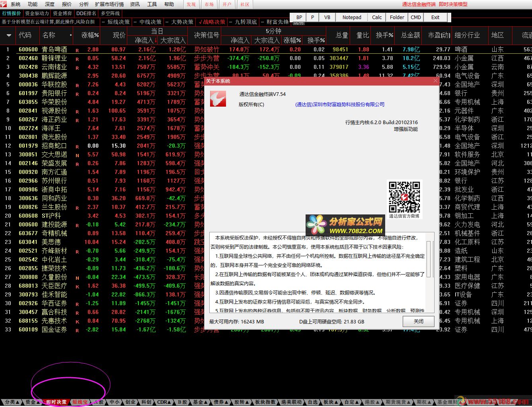Open the 报价 menu

click(67, 4)
